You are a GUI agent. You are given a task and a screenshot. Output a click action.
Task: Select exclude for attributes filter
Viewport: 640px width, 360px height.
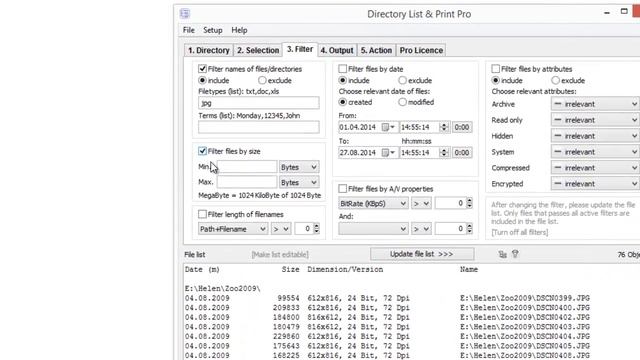555,80
